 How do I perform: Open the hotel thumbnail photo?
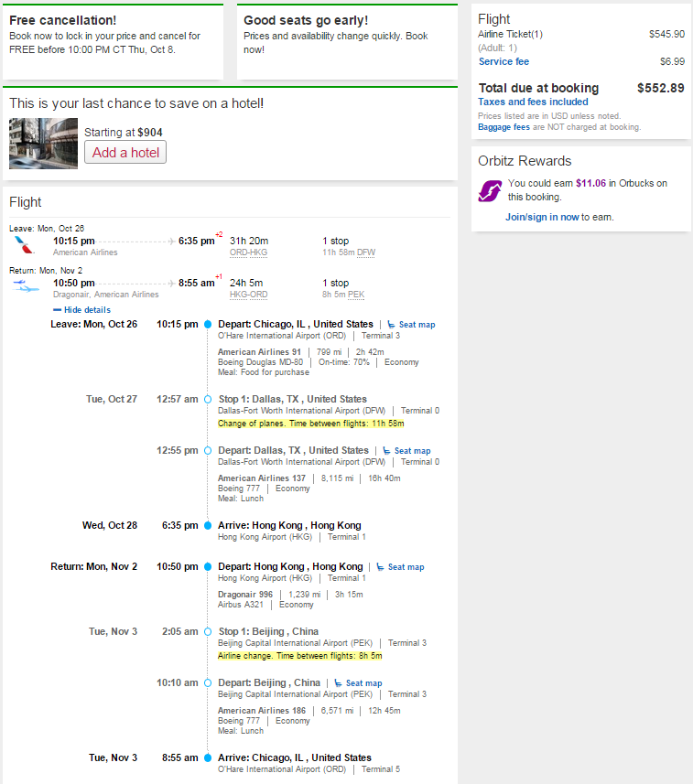click(x=44, y=144)
